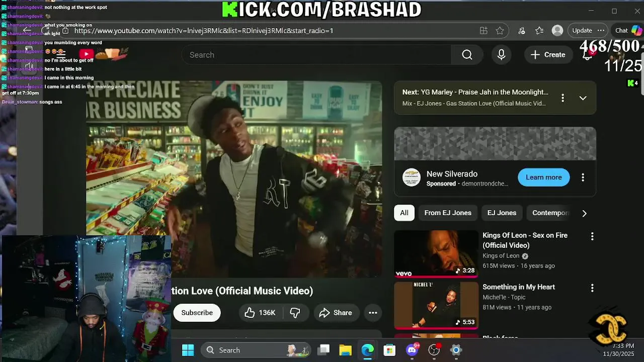Viewport: 644px width, 362px height.
Task: Click the YouTube search magnifier button
Action: 467,55
